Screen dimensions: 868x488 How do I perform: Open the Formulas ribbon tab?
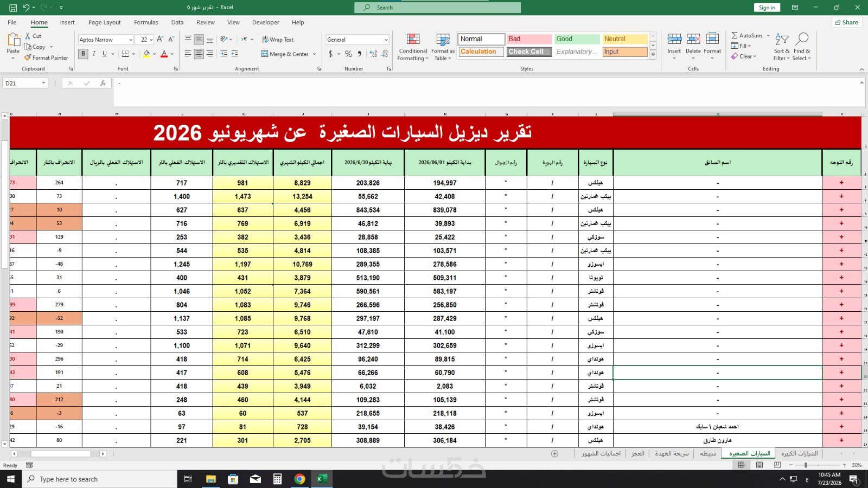click(x=146, y=22)
